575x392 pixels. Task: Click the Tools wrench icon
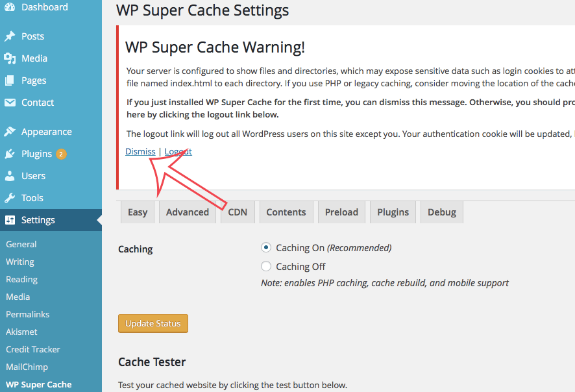10,198
